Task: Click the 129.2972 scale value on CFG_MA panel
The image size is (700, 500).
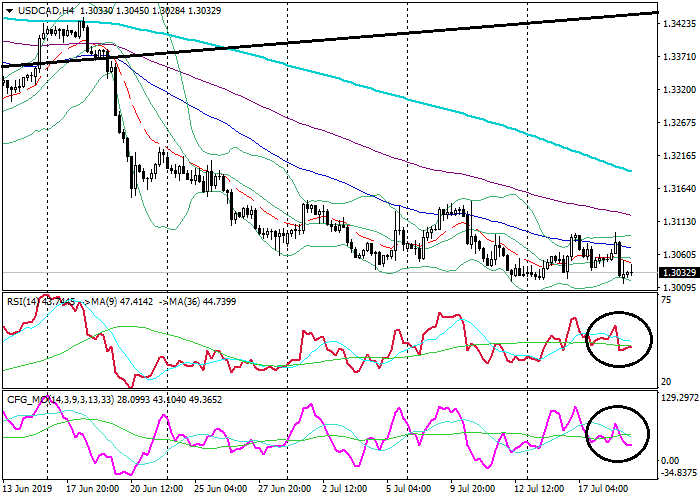Action: [677, 398]
